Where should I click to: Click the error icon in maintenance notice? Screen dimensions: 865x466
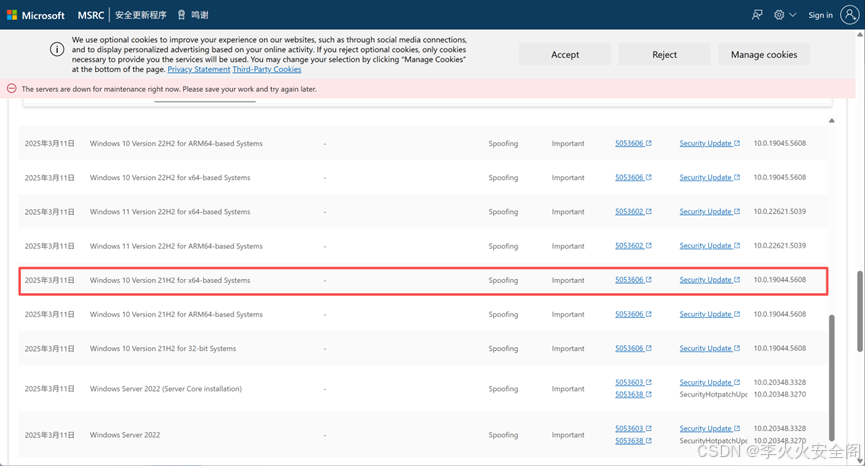coord(12,88)
